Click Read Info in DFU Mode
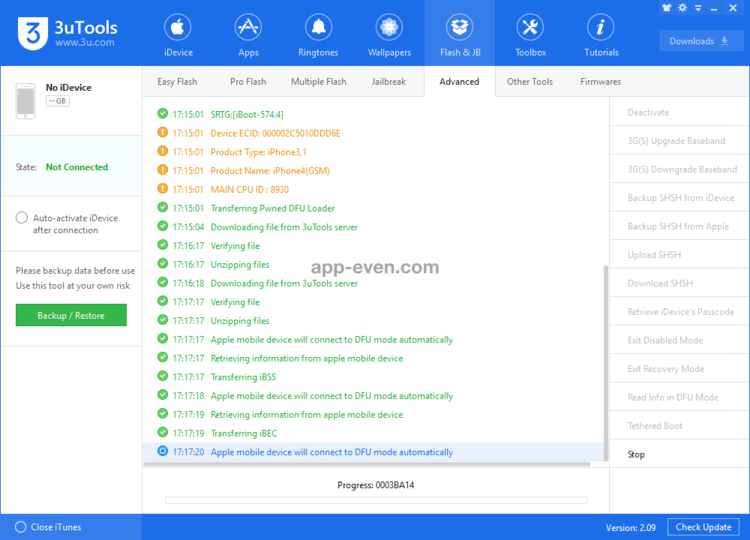 pyautogui.click(x=679, y=397)
